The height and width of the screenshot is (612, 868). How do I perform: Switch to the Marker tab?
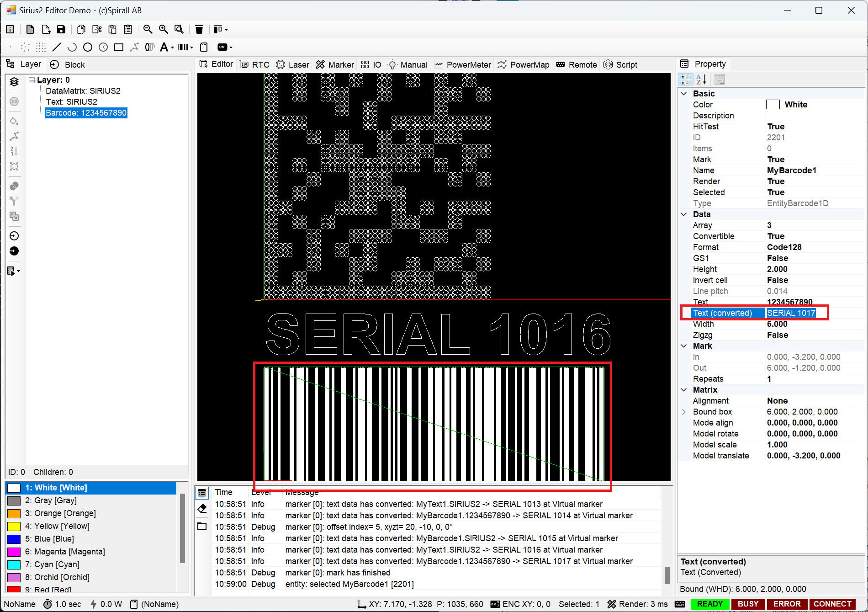tap(335, 64)
